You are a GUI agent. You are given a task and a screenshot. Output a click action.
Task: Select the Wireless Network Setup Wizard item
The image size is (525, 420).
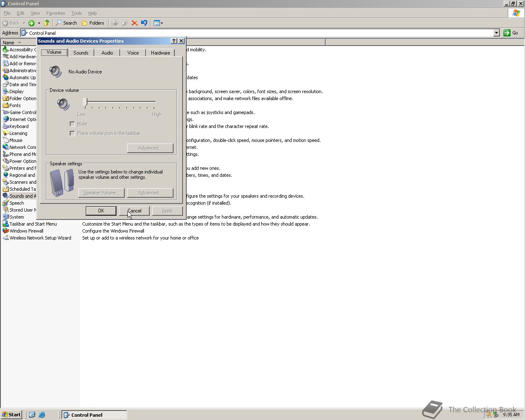click(x=40, y=238)
